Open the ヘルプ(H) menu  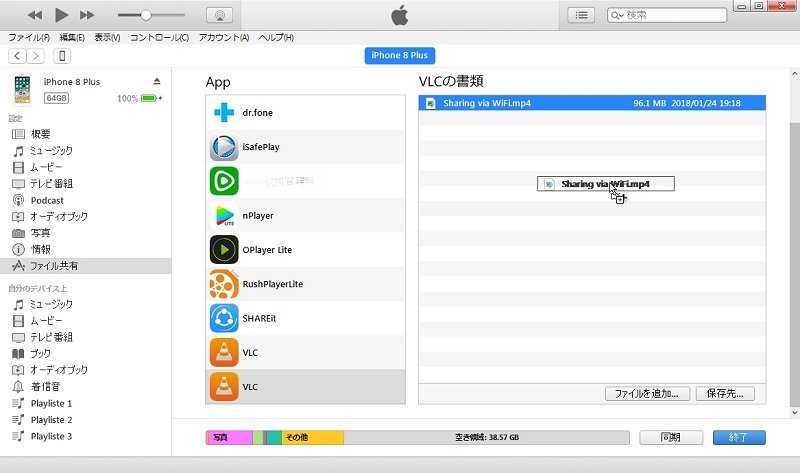tap(276, 38)
